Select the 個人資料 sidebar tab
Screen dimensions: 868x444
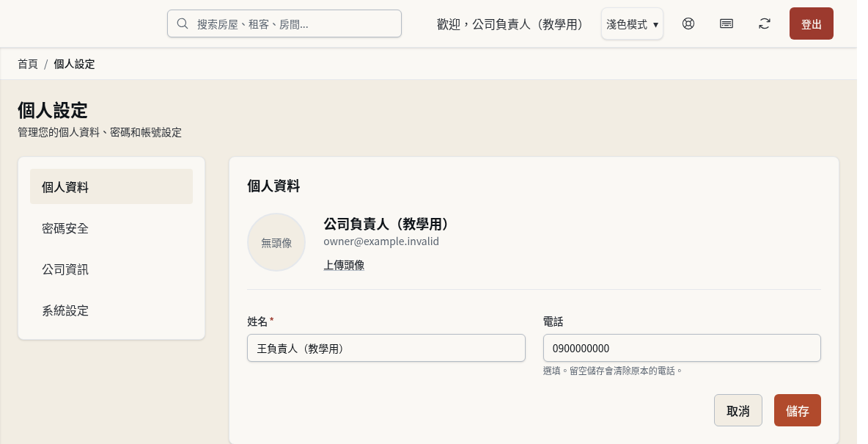pos(111,187)
